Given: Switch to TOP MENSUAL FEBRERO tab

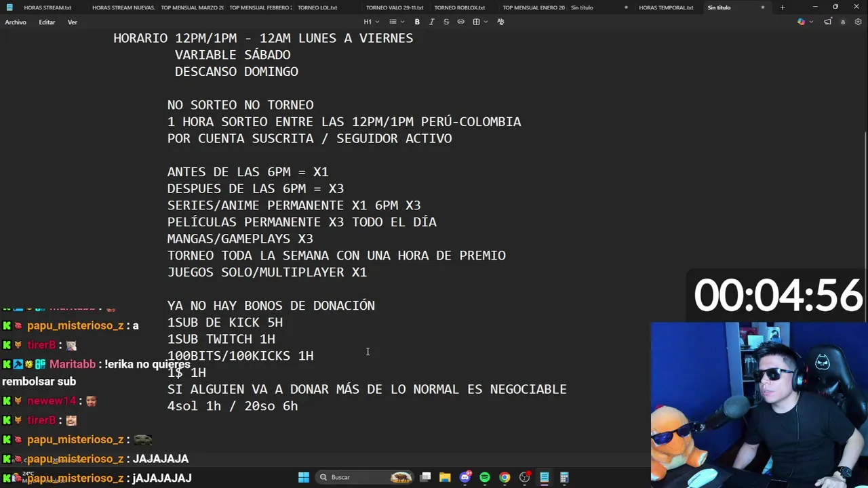Looking at the screenshot, I should pyautogui.click(x=260, y=7).
